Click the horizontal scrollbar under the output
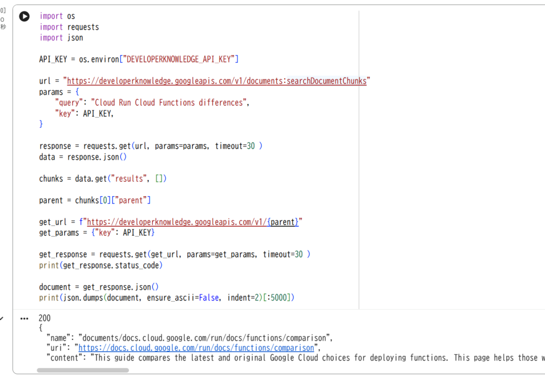 82,370
